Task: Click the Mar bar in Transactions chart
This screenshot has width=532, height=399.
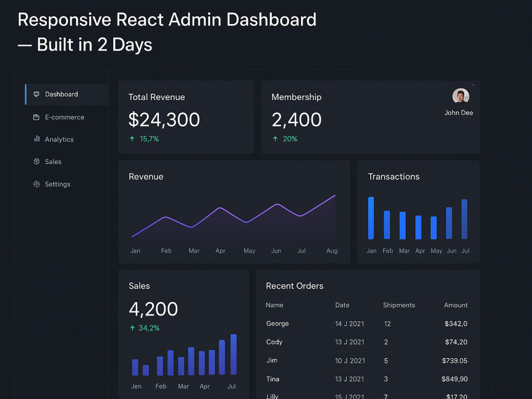Action: [403, 226]
